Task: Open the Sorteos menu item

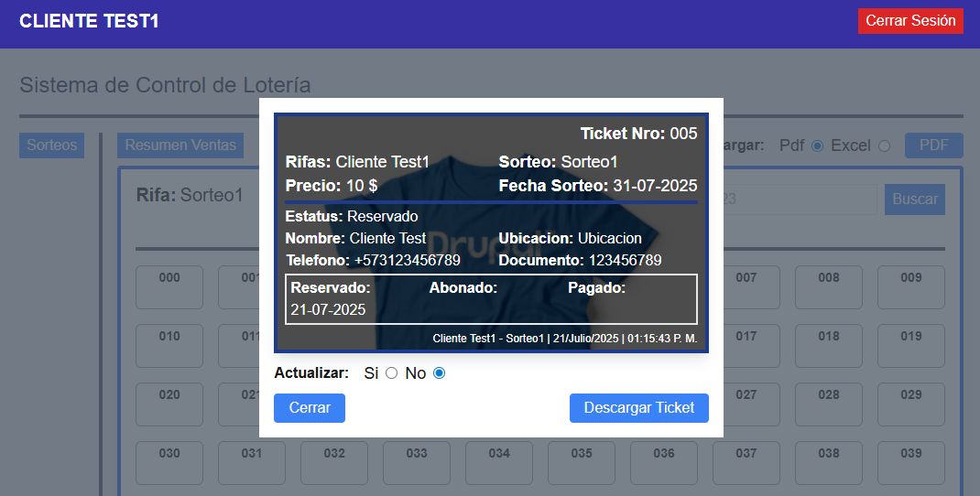Action: tap(52, 146)
